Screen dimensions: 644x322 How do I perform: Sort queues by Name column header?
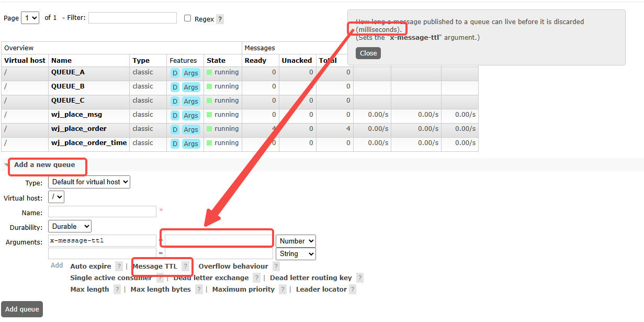point(61,61)
